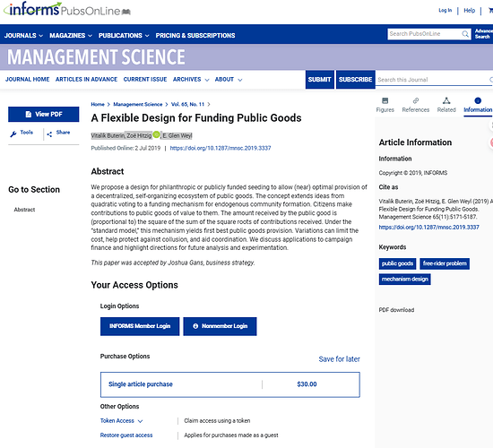Click the Vol. 65, No. 11 breadcrumb
The width and height of the screenshot is (493, 448).
click(x=187, y=104)
